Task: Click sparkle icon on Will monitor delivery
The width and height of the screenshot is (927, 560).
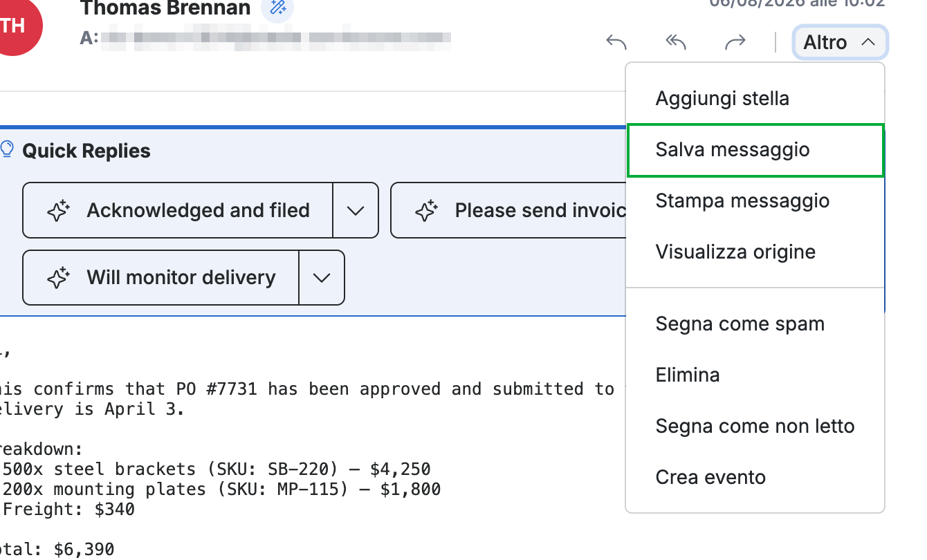Action: coord(59,278)
